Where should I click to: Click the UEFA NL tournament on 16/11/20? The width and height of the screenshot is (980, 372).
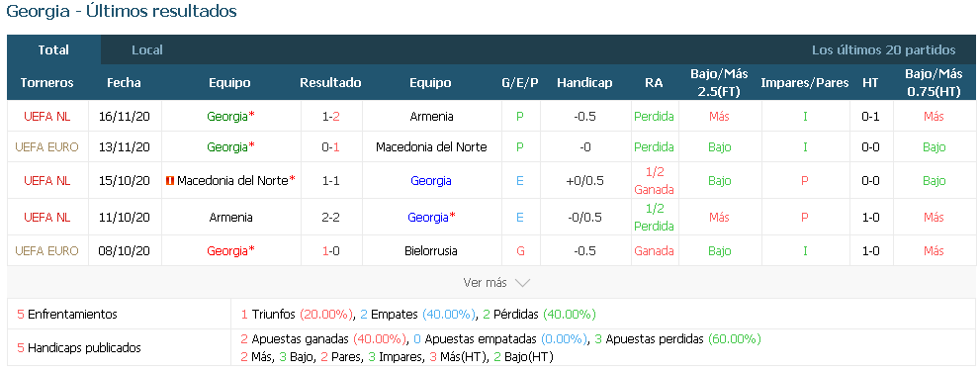click(x=46, y=117)
